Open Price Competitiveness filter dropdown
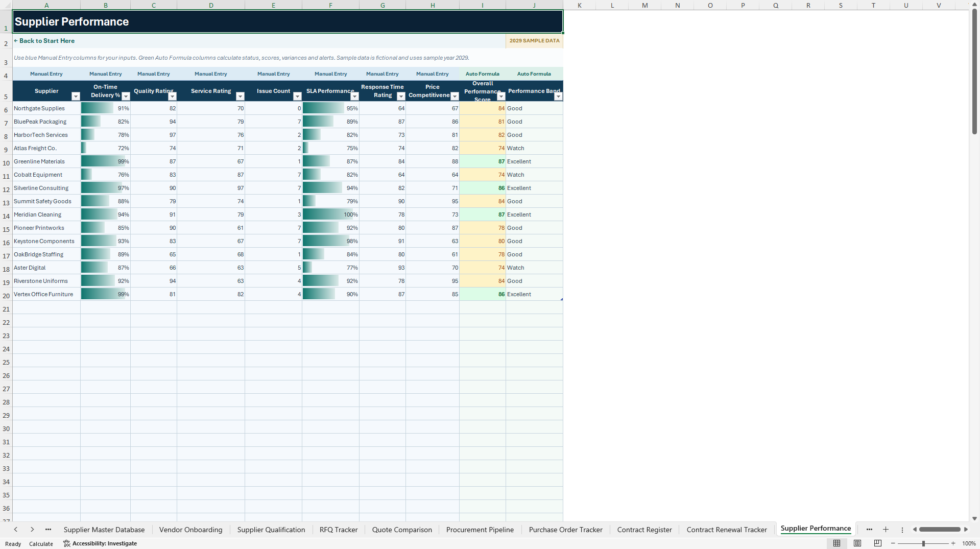 click(x=455, y=97)
